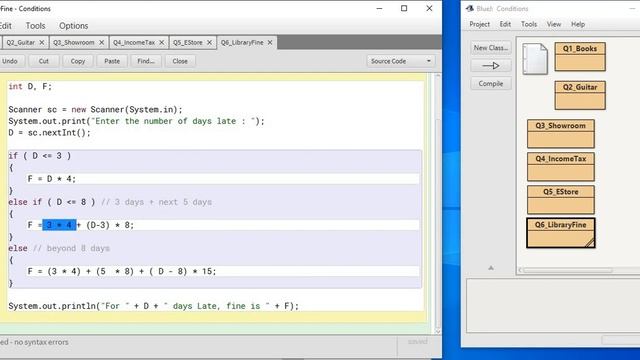
Task: Select the Q4_IncomeTax class box
Action: click(560, 167)
